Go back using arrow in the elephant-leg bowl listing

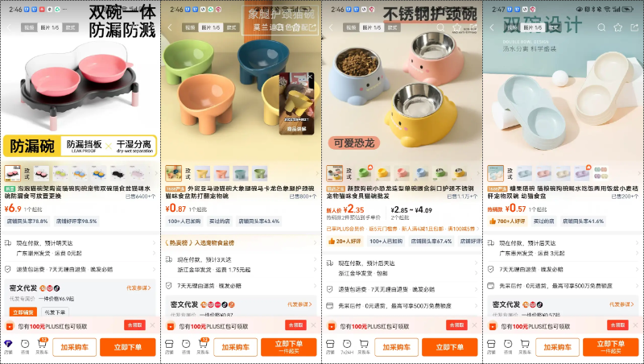(x=170, y=27)
